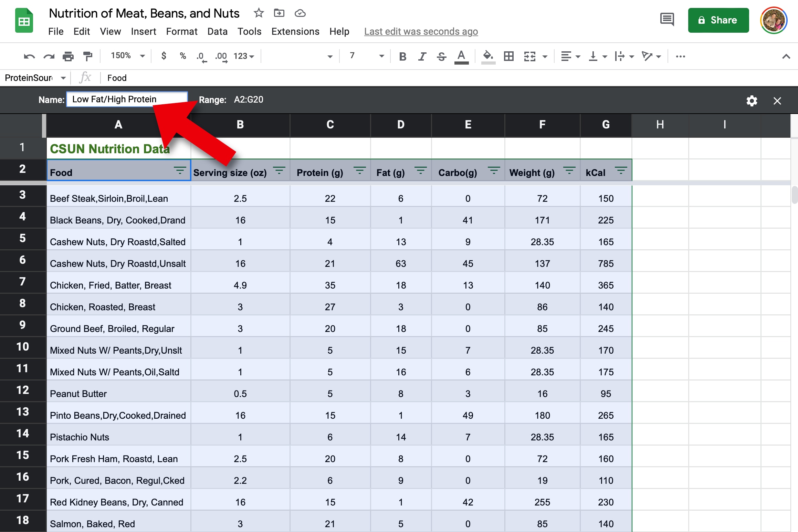798x532 pixels.
Task: Select the Paint format tool
Action: [88, 56]
